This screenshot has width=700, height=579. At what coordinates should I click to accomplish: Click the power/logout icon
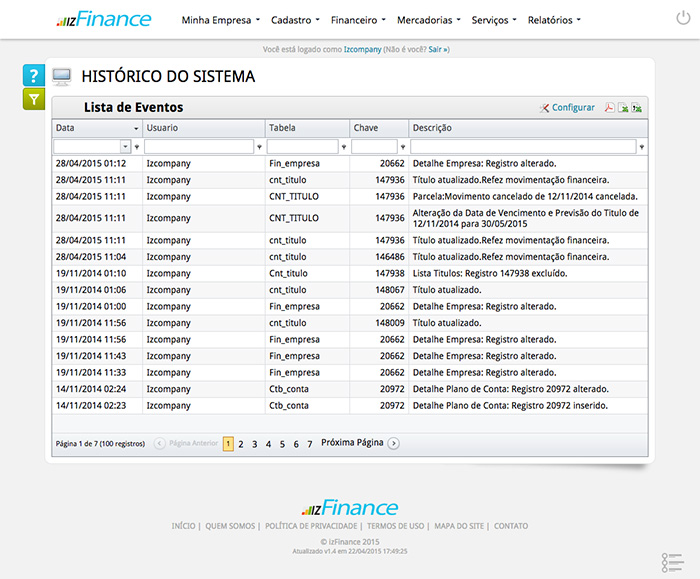coord(682,19)
